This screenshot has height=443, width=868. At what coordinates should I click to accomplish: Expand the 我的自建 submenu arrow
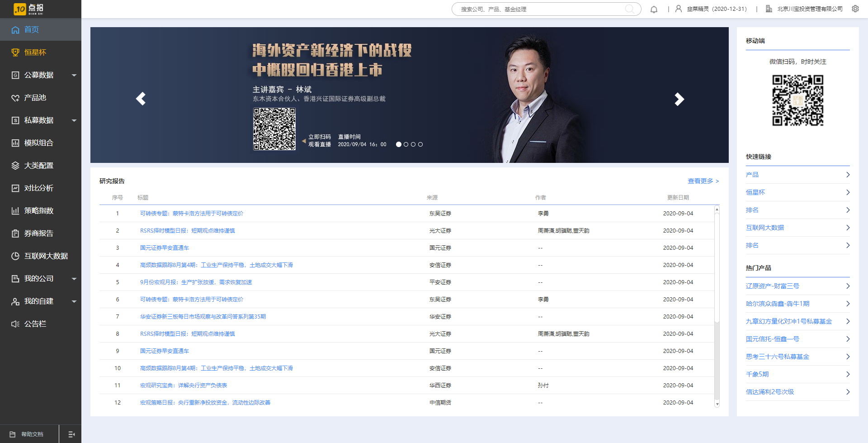click(74, 301)
